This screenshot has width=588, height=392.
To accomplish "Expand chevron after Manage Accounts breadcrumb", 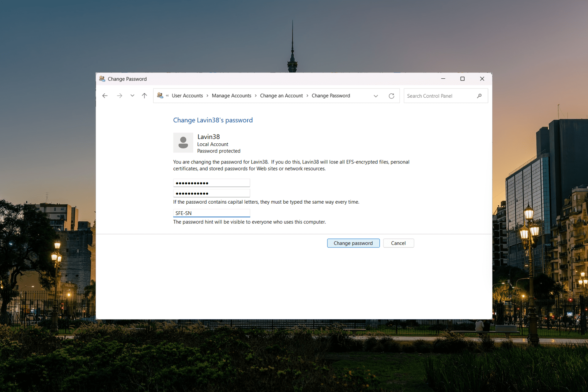I will coord(256,96).
